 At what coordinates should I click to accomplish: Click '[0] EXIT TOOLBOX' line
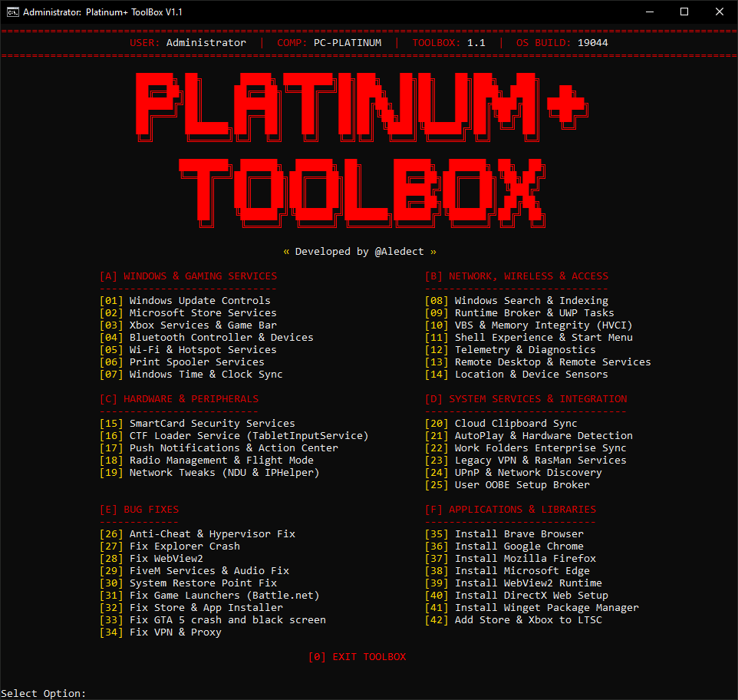pyautogui.click(x=357, y=657)
